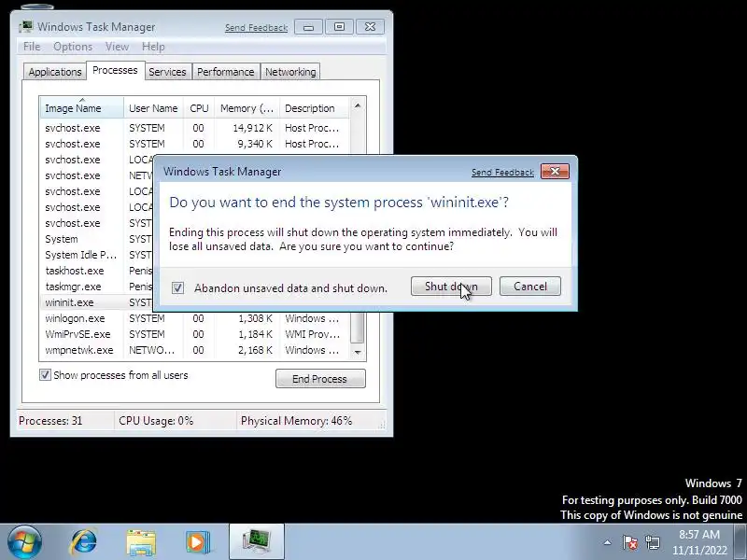Toggle Show processes from all users
Screen dimensions: 747x560
(45, 375)
